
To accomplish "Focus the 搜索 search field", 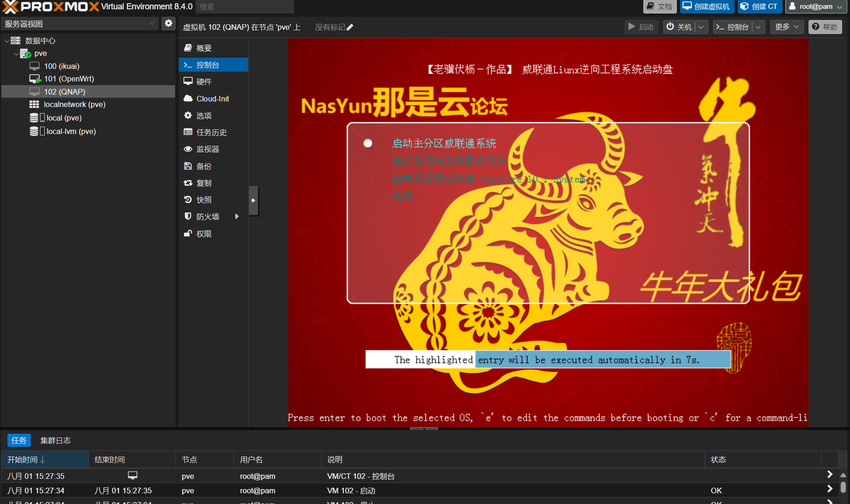I will coord(245,7).
